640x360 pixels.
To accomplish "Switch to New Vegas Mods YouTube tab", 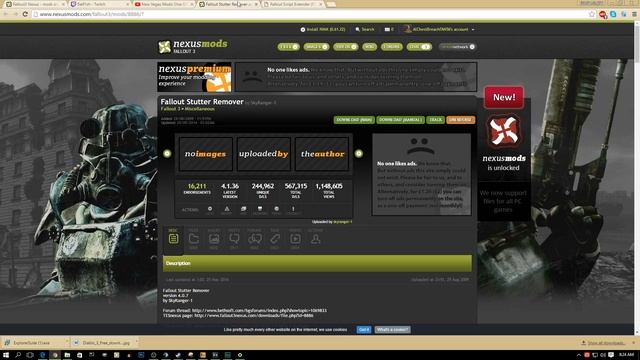I will (163, 4).
